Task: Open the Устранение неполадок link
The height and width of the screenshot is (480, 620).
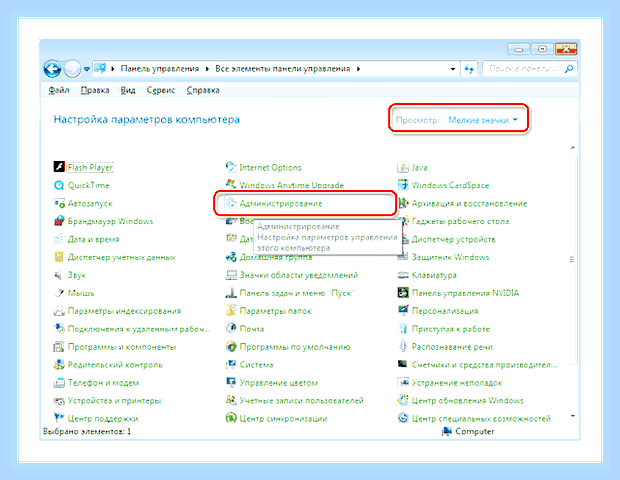Action: coord(457,383)
